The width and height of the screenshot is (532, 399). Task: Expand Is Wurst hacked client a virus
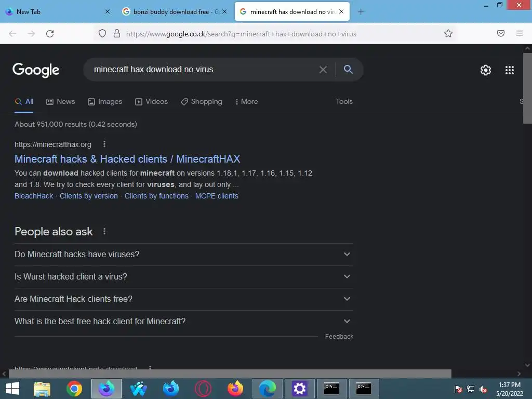[183, 277]
